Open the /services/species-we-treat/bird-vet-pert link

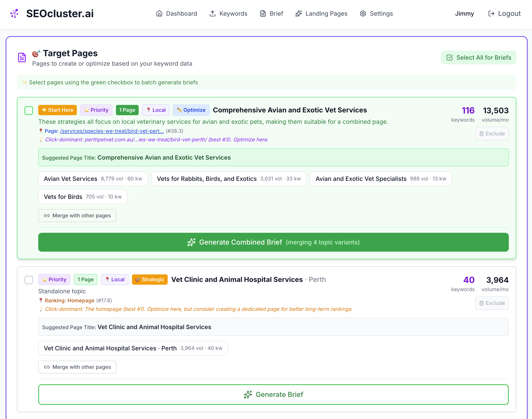[112, 131]
